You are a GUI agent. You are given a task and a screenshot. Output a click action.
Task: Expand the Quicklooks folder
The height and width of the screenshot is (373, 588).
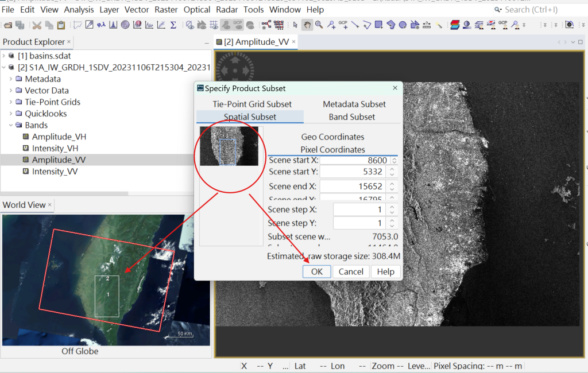point(11,114)
